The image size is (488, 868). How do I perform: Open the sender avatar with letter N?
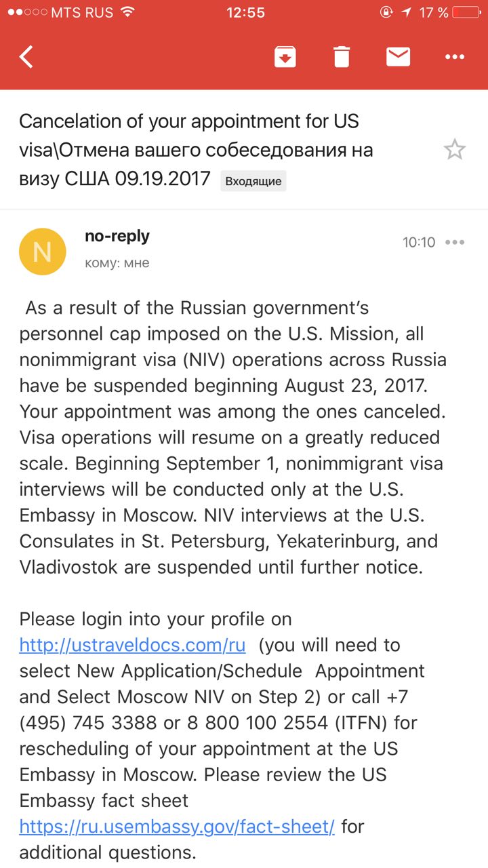pyautogui.click(x=43, y=252)
